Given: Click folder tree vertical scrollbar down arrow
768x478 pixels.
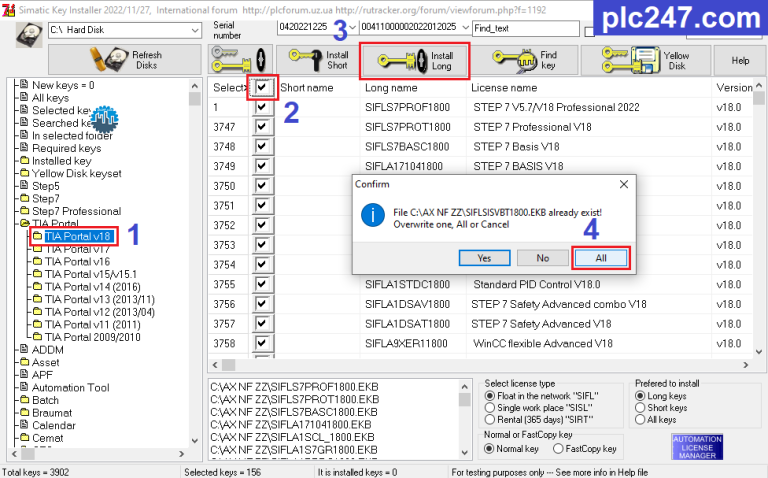Looking at the screenshot, I should (x=194, y=440).
